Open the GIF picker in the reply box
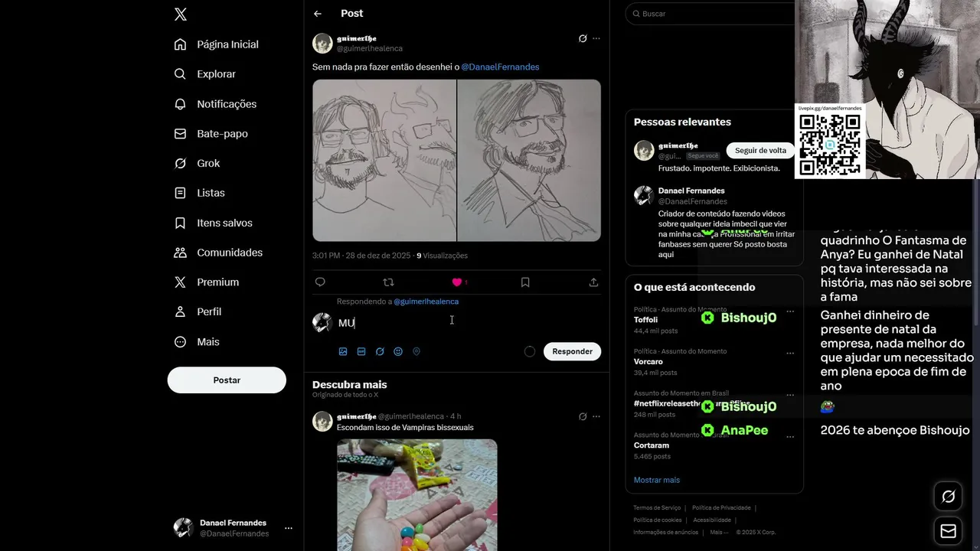The height and width of the screenshot is (551, 980). (361, 351)
